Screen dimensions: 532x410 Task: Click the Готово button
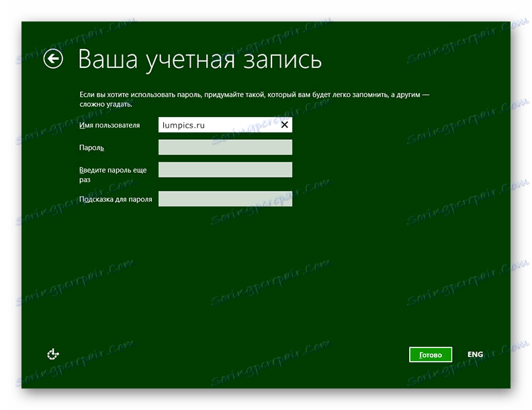(431, 355)
